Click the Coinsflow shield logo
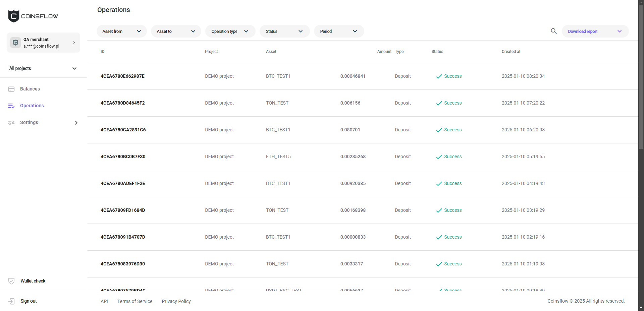The height and width of the screenshot is (311, 644). point(14,16)
